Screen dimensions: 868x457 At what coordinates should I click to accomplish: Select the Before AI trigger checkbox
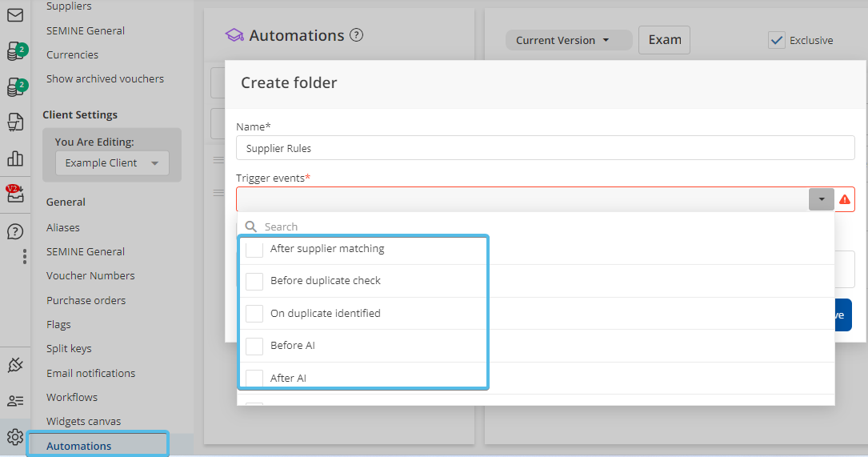pyautogui.click(x=254, y=346)
